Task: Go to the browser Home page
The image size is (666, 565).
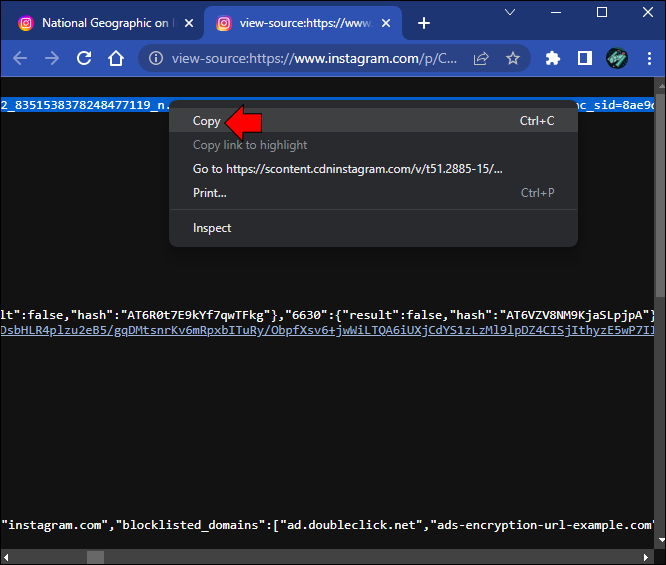Action: pyautogui.click(x=116, y=58)
